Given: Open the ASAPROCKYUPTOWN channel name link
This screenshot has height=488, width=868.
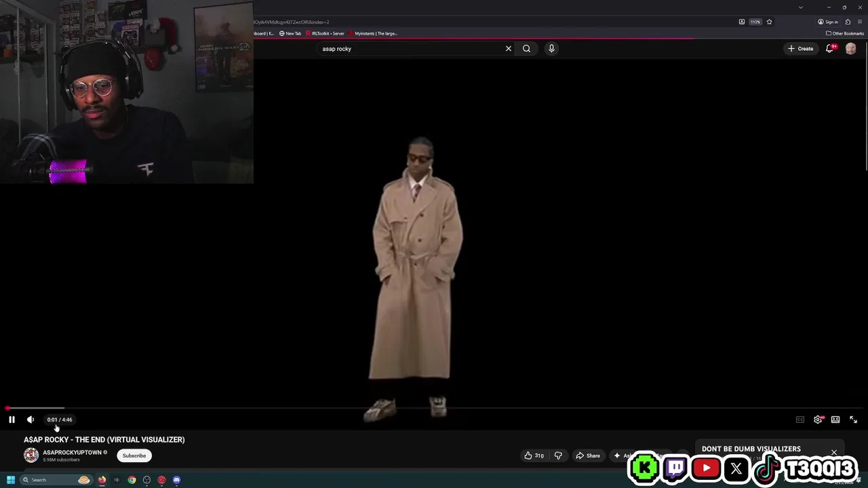Looking at the screenshot, I should (72, 452).
